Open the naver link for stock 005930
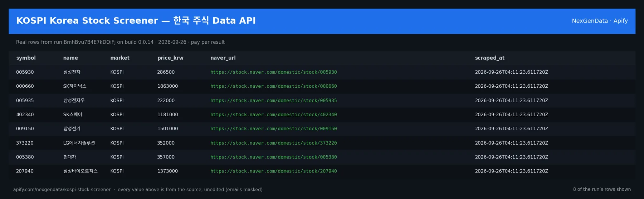 pyautogui.click(x=273, y=72)
